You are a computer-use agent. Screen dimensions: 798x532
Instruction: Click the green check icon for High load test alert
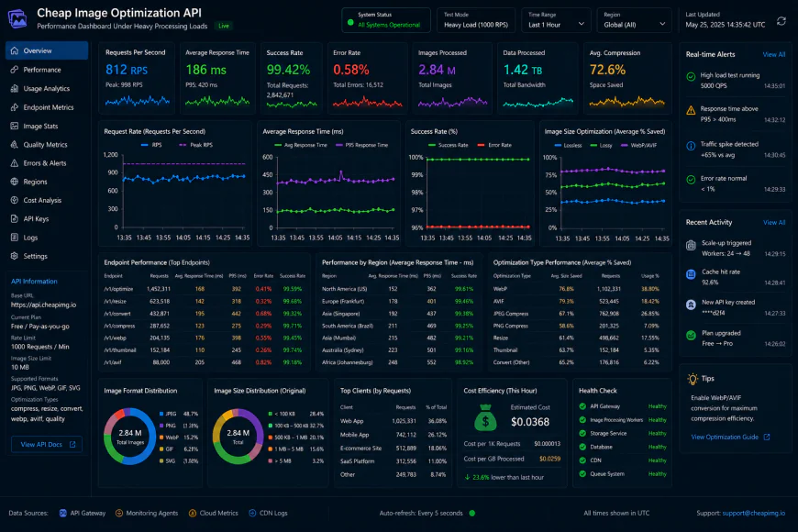tap(691, 77)
